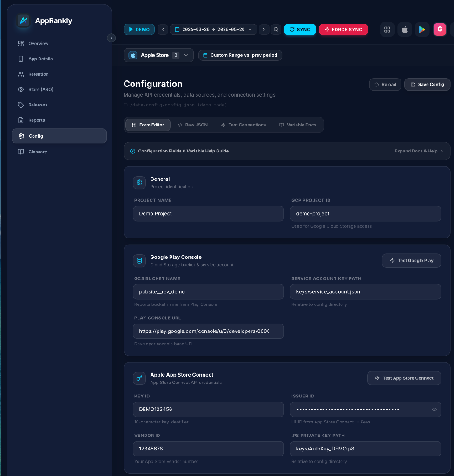Click the masked Issuer ID field
454x476 pixels.
pos(365,409)
